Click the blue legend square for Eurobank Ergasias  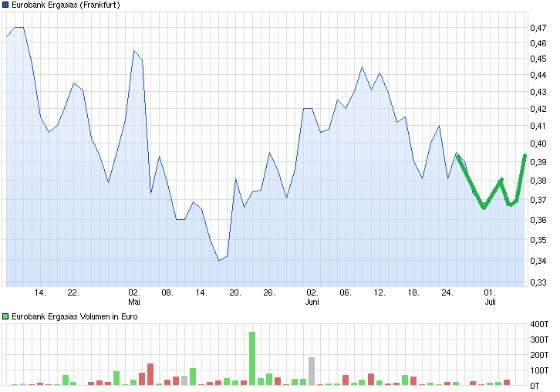5,5
